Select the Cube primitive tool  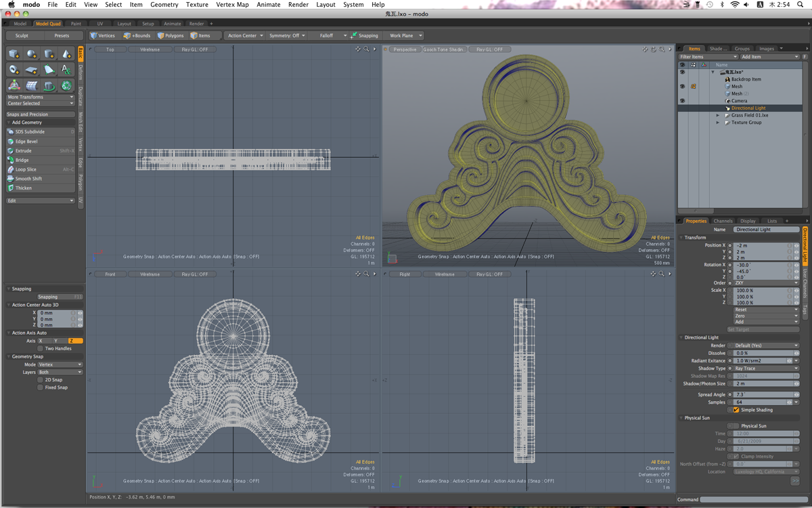click(14, 54)
